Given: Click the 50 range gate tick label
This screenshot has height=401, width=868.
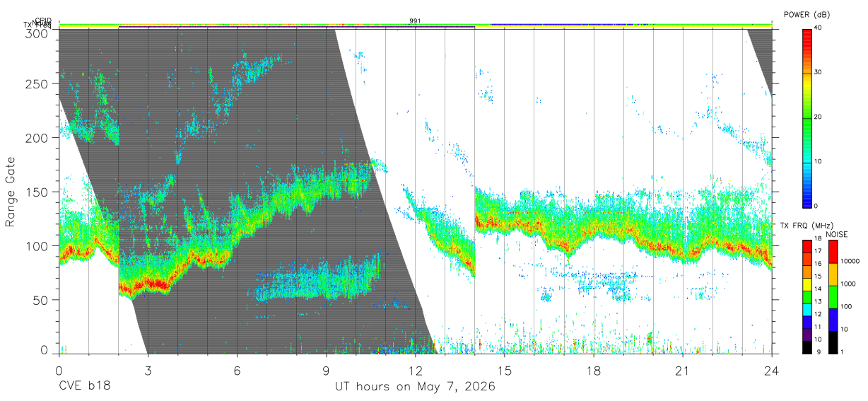Looking at the screenshot, I should (x=41, y=300).
